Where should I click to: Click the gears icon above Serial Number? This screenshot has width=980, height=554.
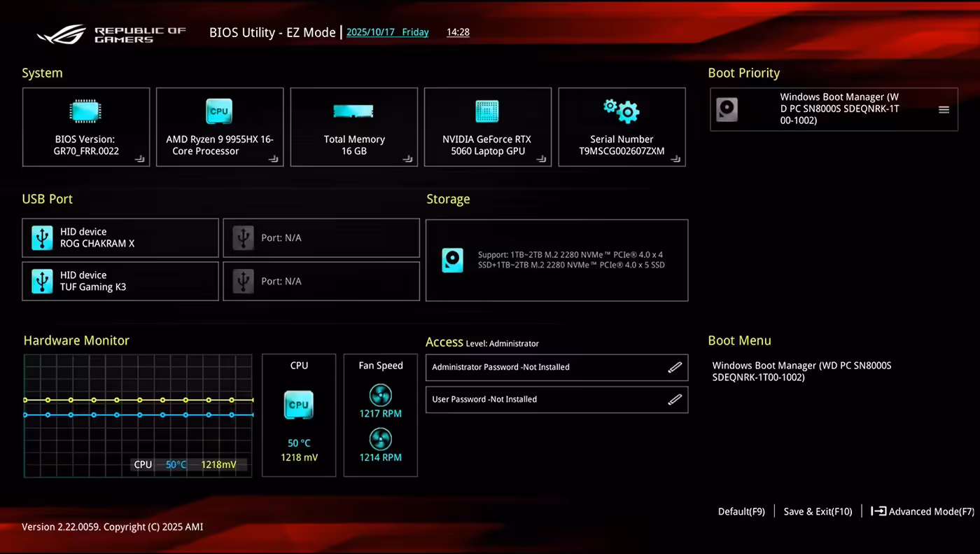coord(622,111)
